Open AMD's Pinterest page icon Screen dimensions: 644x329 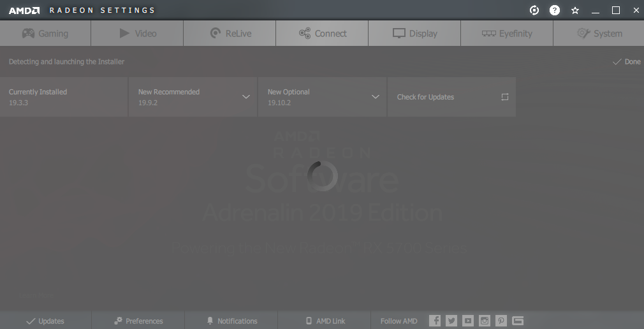(501, 321)
